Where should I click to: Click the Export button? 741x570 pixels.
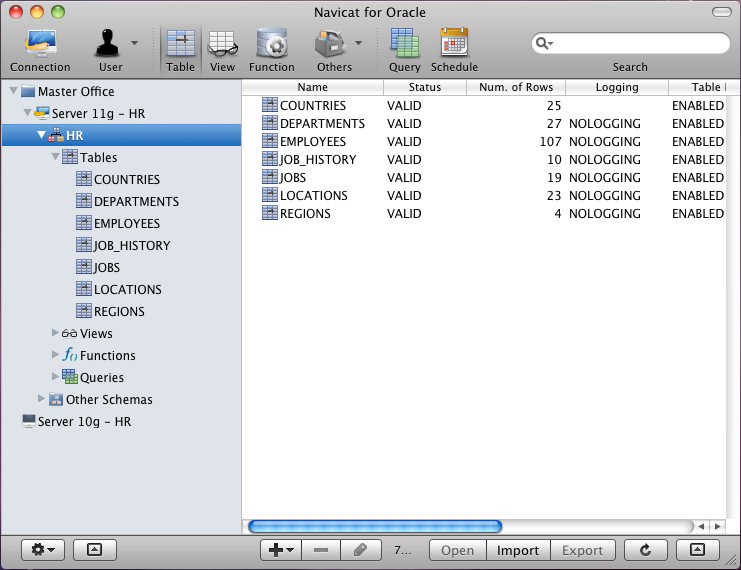point(583,550)
